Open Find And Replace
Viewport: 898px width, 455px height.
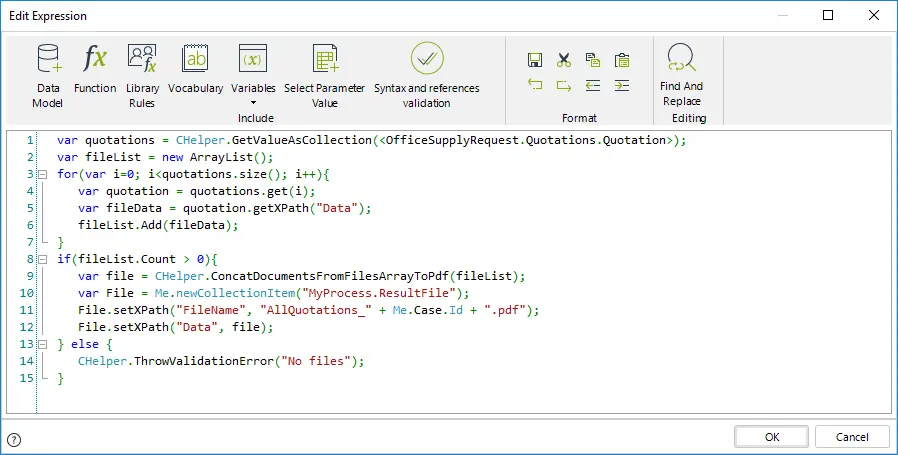[x=682, y=74]
